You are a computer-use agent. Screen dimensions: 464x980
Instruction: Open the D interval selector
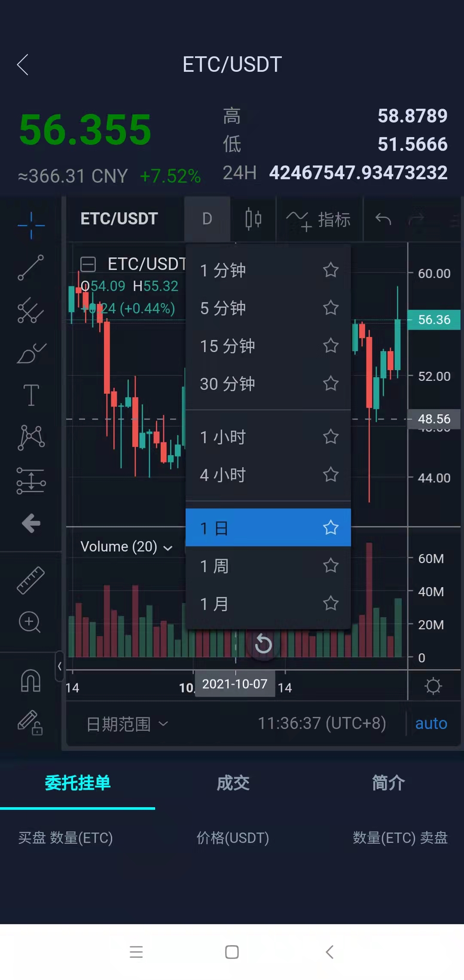pos(207,219)
